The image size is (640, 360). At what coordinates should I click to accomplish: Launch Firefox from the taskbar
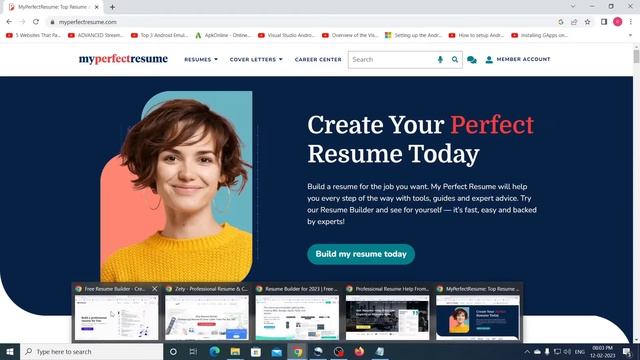(359, 351)
